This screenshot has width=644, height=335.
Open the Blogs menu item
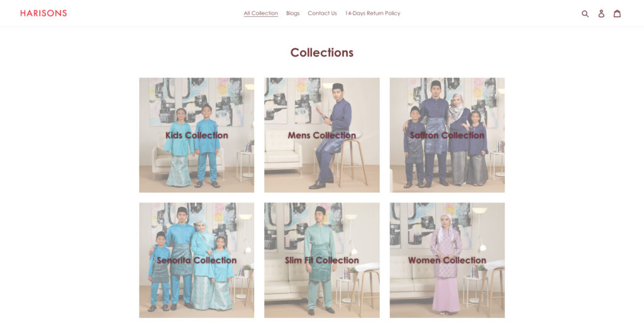tap(293, 13)
